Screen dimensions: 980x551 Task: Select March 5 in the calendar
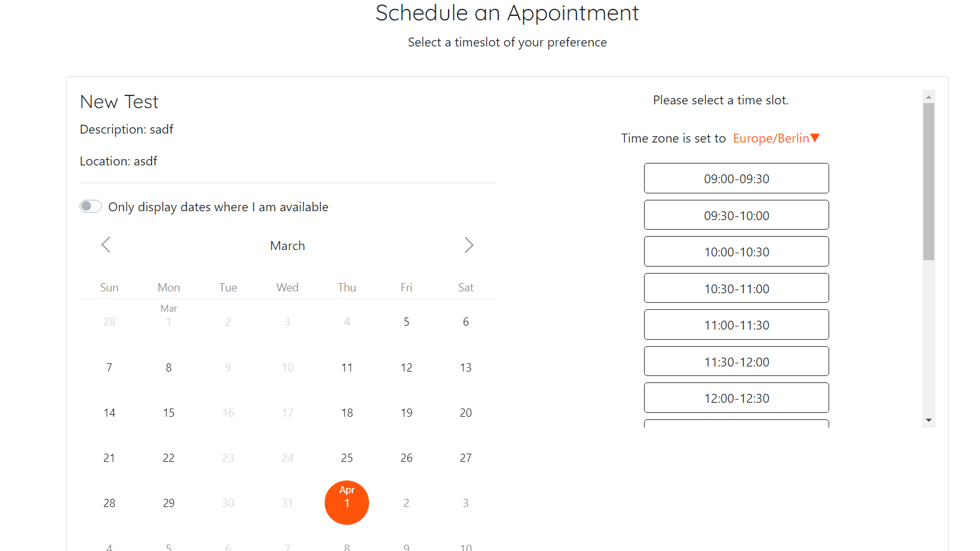406,321
